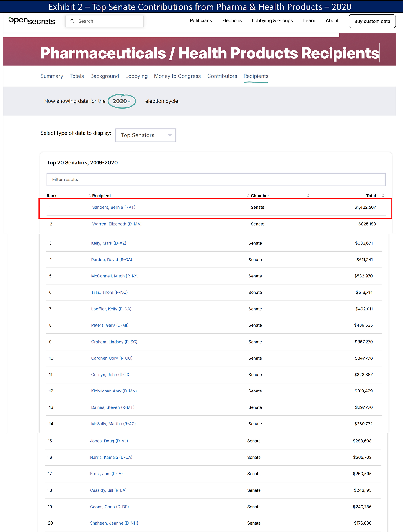Open Daines, Steven (R-MT) link
Screen dimensions: 403x532
[113, 407]
